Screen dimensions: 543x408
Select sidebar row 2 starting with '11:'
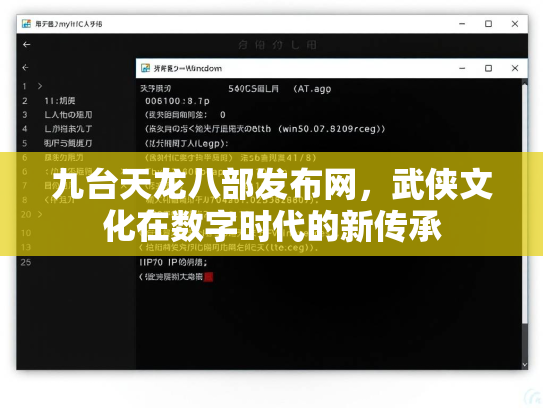60,100
